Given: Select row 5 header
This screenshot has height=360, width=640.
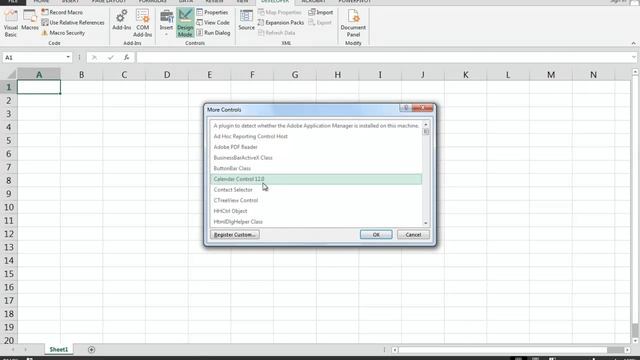Looking at the screenshot, I should pos(9,140).
